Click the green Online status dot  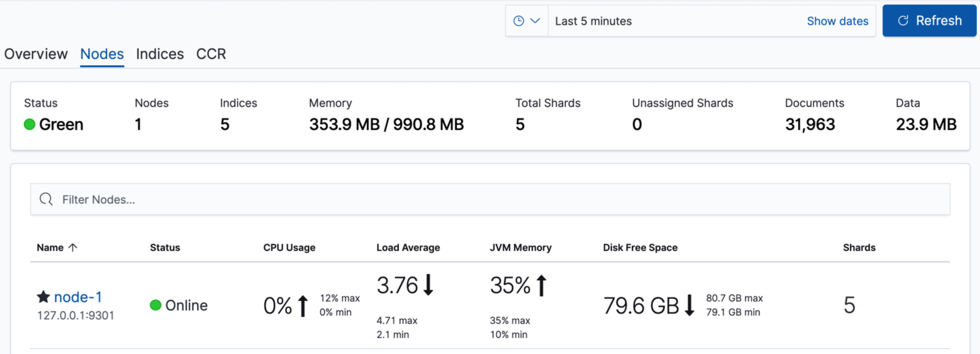(156, 305)
